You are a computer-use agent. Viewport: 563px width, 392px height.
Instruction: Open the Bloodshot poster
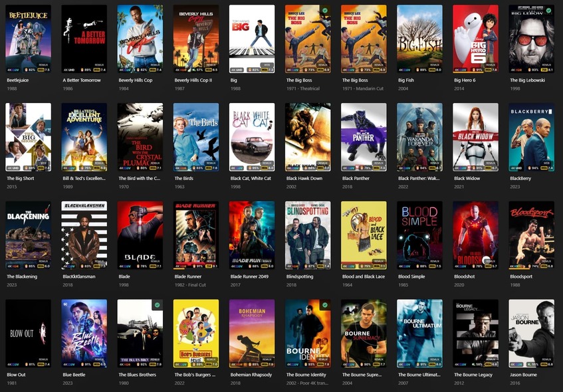click(x=476, y=235)
